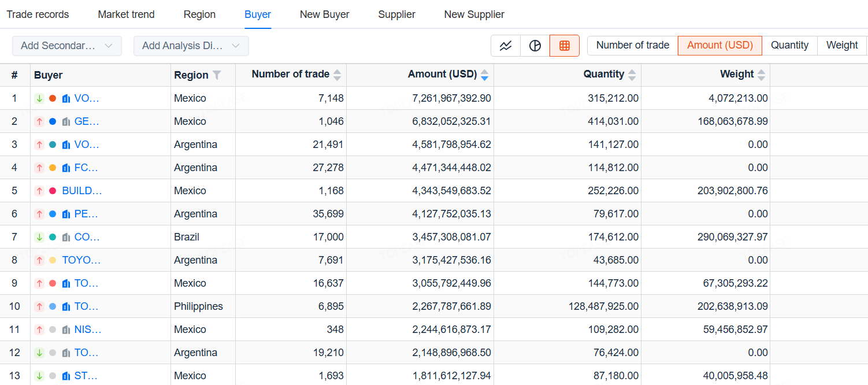Image resolution: width=868 pixels, height=385 pixels.
Task: Click the teal color dot beside CO…
Action: (53, 237)
